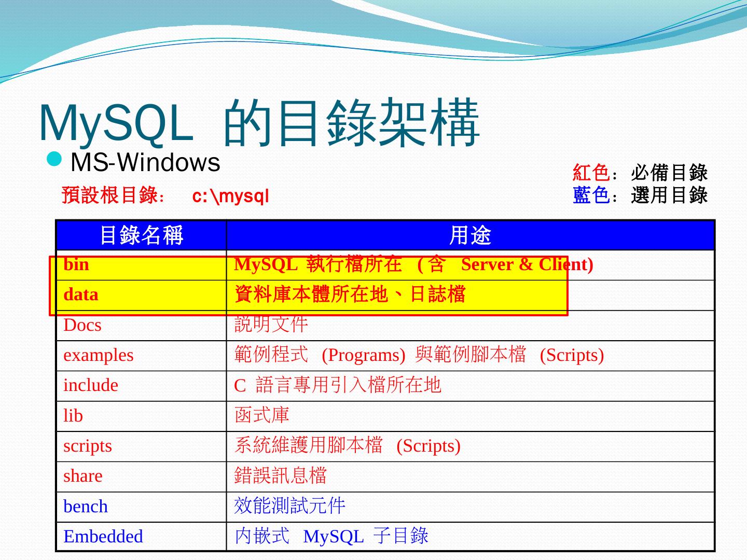
Task: Select the 'scripts' directory cell
Action: point(141,446)
